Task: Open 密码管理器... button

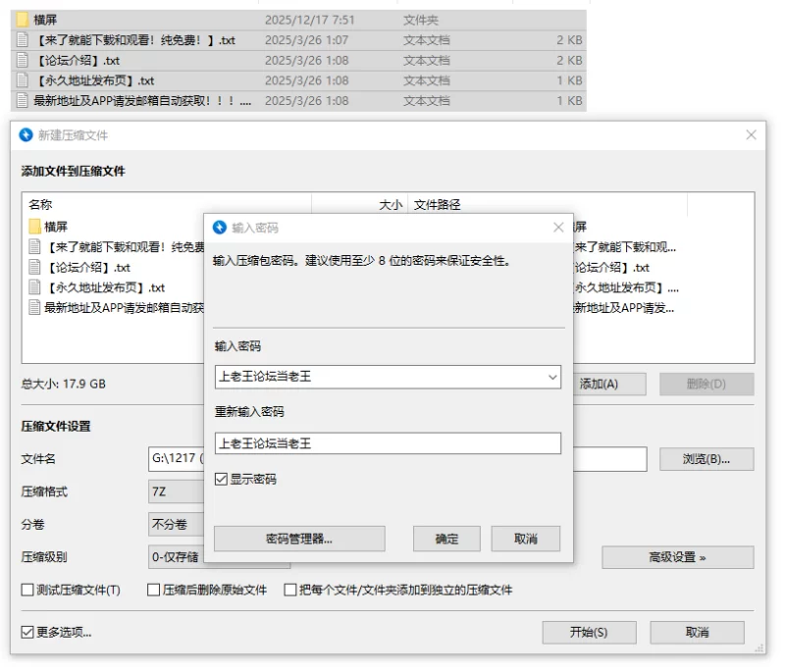Action: tap(299, 539)
